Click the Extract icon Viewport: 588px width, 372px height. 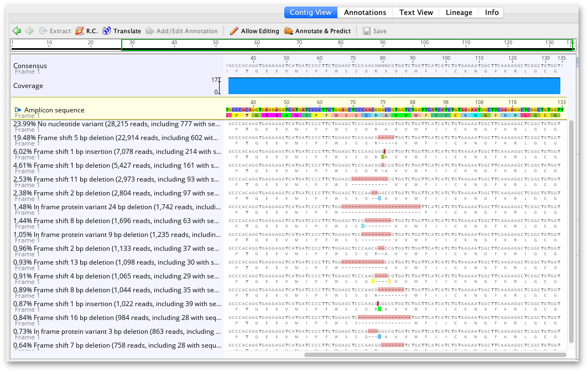[x=43, y=31]
